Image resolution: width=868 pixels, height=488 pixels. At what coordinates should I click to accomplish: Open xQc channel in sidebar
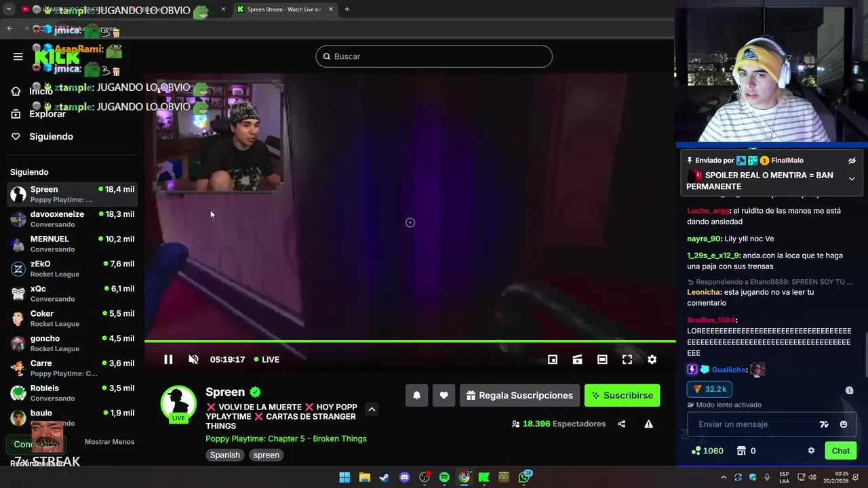click(x=72, y=293)
